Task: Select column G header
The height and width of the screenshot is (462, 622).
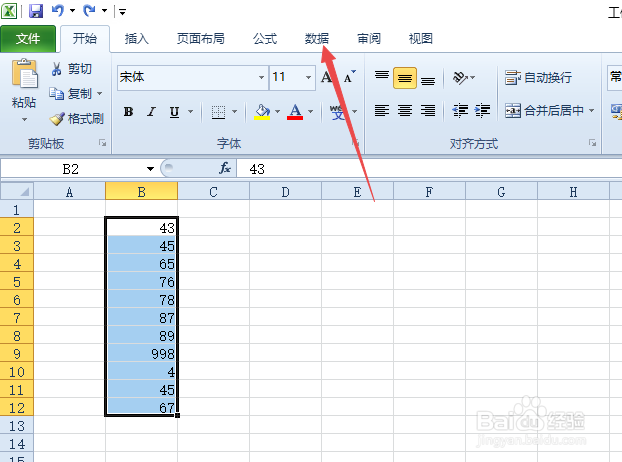Action: (501, 192)
